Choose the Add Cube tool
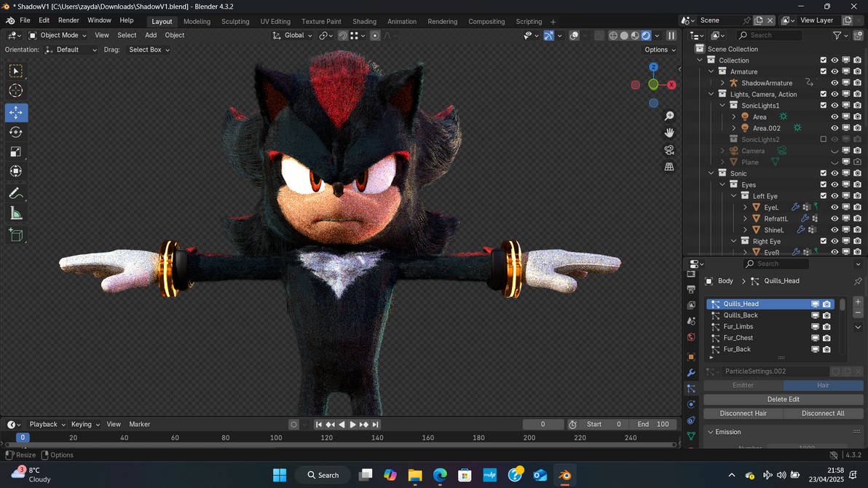Screen dimensions: 868x488 pos(16,235)
